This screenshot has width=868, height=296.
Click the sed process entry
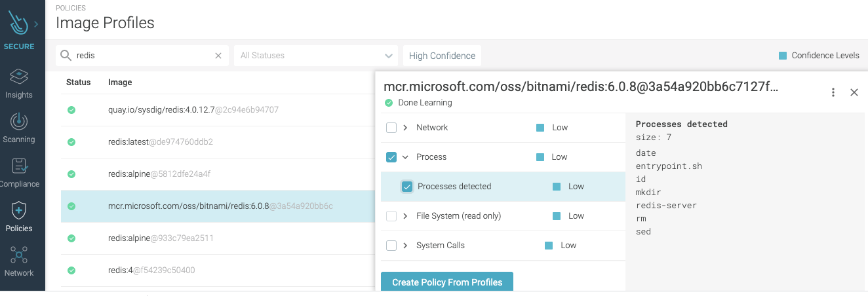(x=643, y=232)
